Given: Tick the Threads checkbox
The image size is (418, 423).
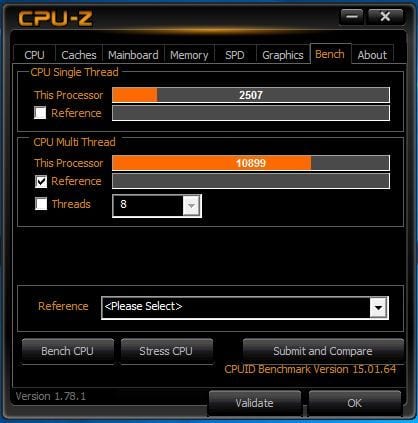Looking at the screenshot, I should (x=41, y=203).
